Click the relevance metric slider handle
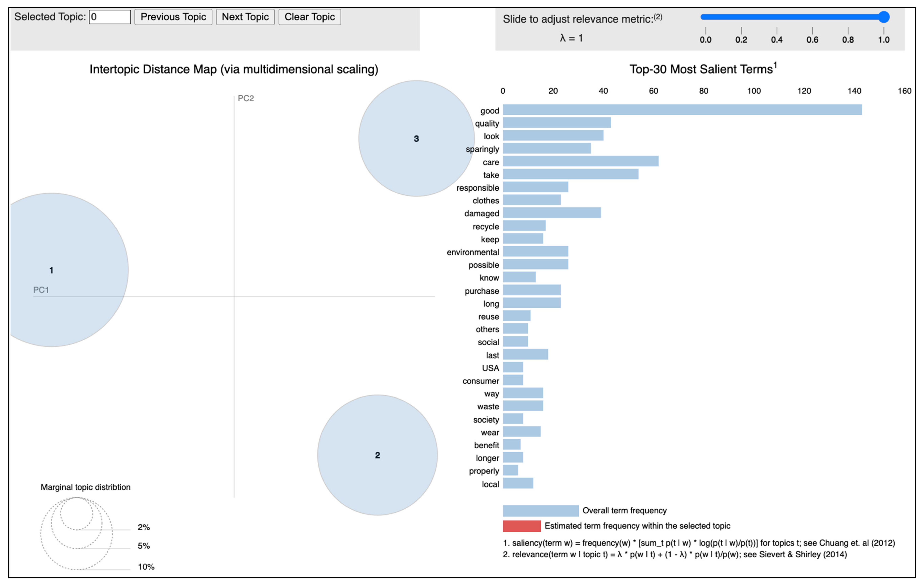This screenshot has width=924, height=586. [884, 17]
